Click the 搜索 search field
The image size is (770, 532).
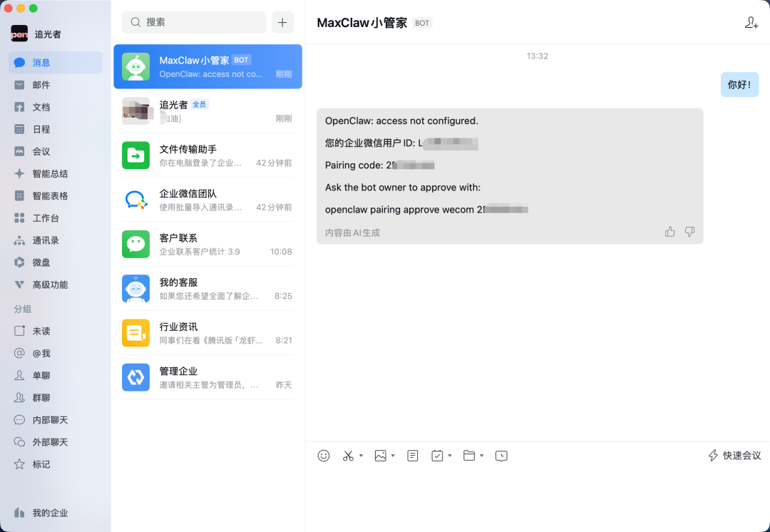tap(193, 22)
